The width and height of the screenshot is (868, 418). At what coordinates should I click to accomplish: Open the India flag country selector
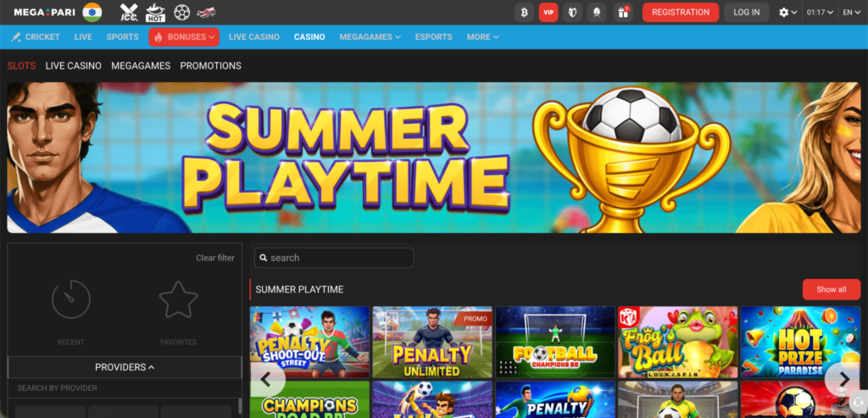click(92, 12)
